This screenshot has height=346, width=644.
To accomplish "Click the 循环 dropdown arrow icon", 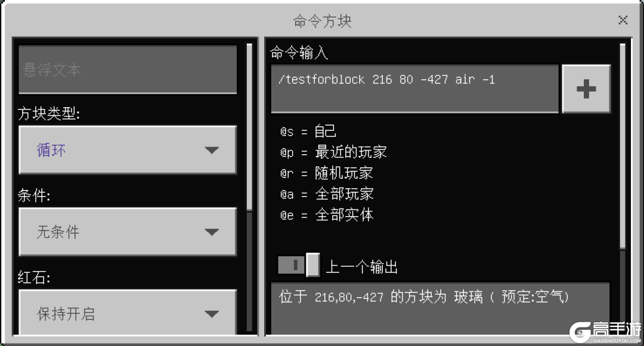I will coord(212,151).
